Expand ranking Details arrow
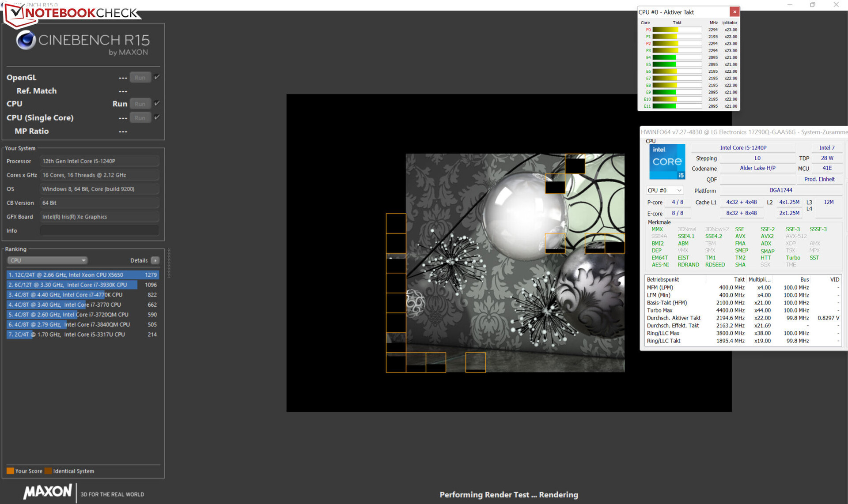The height and width of the screenshot is (504, 848). 155,260
